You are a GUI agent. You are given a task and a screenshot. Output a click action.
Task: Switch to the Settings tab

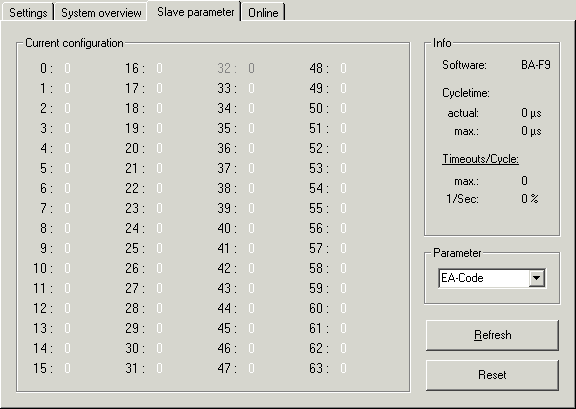tap(28, 13)
